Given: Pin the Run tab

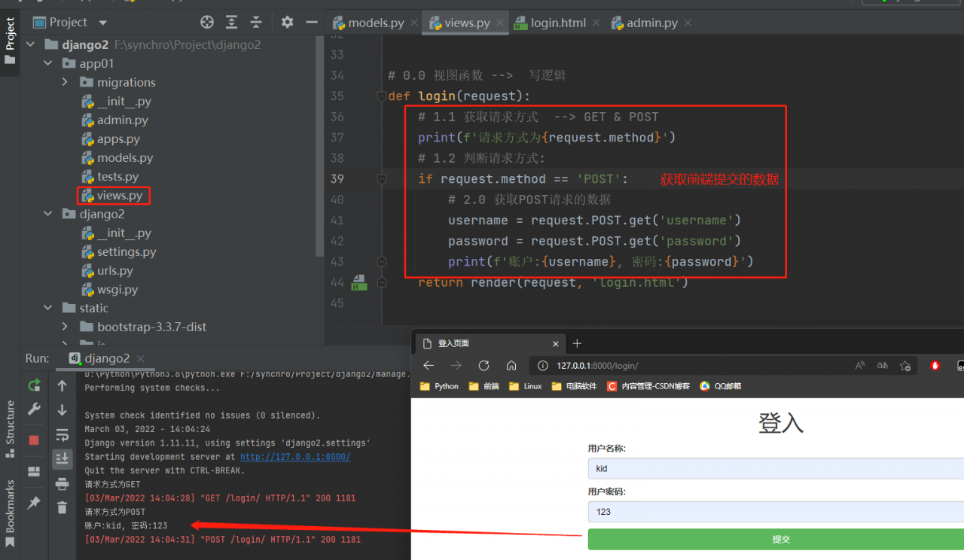Looking at the screenshot, I should 34,502.
